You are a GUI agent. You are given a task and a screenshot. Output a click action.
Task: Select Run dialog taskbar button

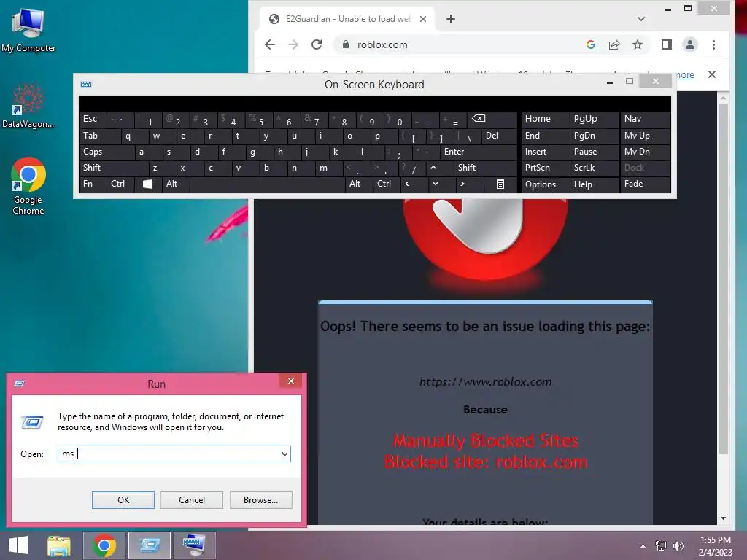(149, 545)
